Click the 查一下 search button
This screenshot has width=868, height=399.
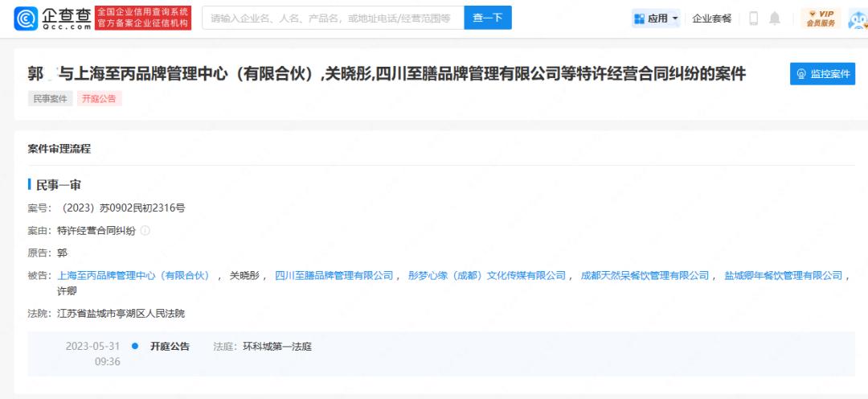click(488, 18)
